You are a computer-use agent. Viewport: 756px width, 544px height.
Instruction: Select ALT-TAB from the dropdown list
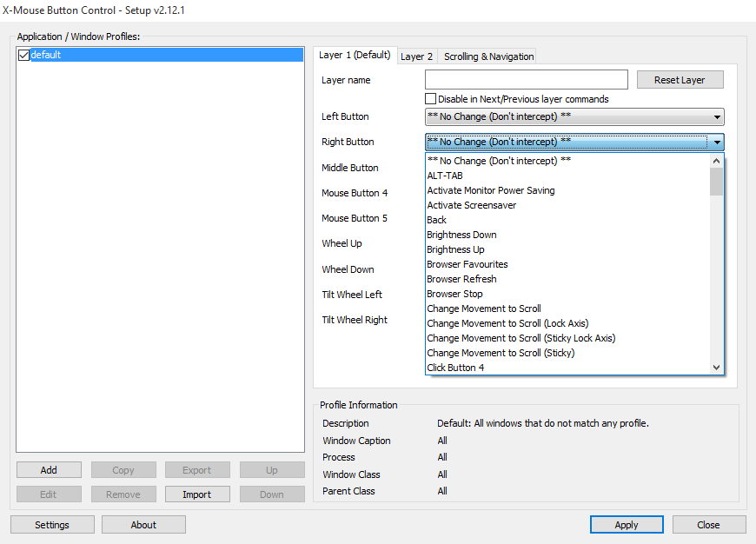(568, 176)
